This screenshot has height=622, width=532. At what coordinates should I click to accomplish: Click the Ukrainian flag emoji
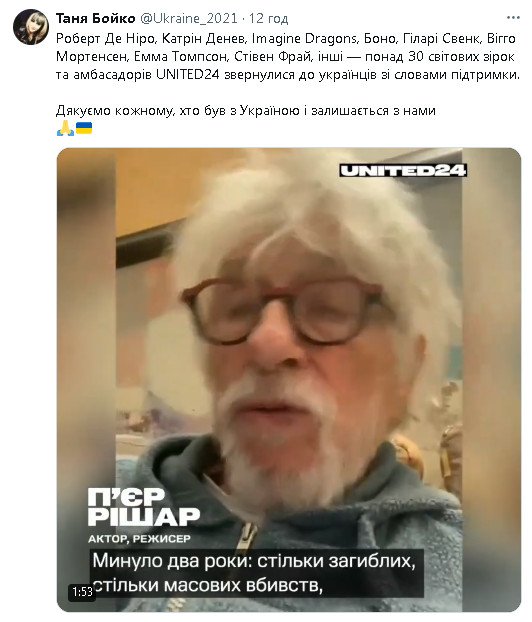pyautogui.click(x=84, y=129)
